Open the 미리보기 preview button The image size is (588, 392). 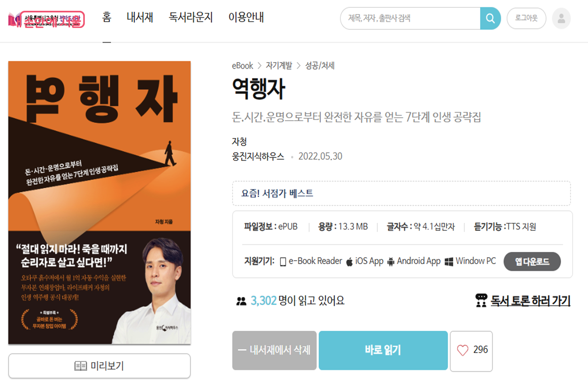coord(99,366)
